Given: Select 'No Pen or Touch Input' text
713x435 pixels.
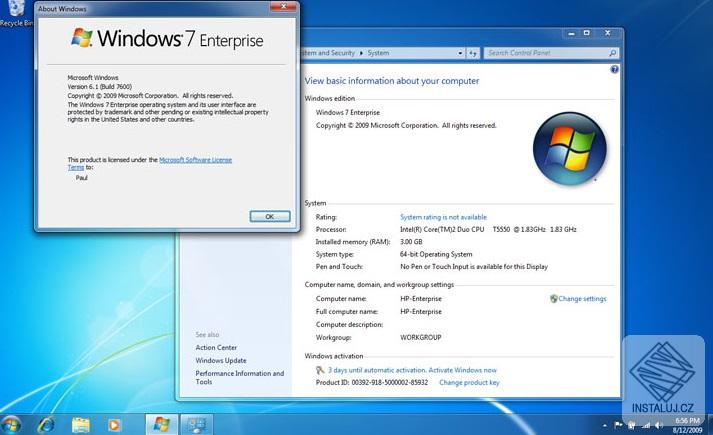Looking at the screenshot, I should click(x=474, y=267).
